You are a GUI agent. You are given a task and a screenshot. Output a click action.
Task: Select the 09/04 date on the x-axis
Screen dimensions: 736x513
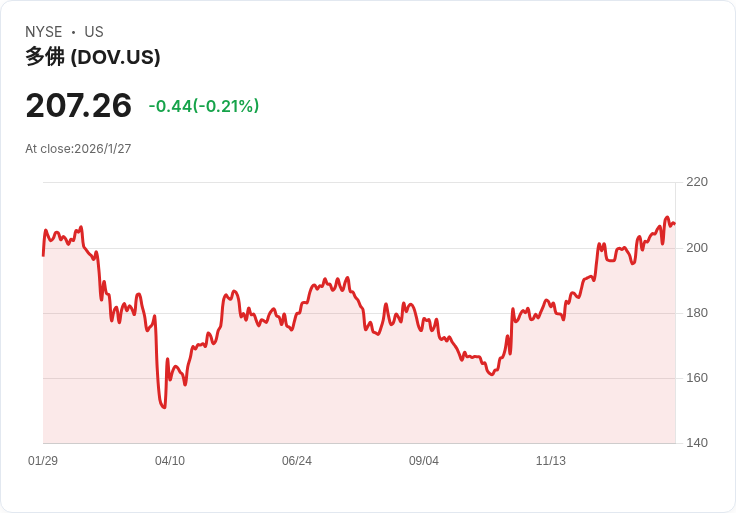[424, 461]
